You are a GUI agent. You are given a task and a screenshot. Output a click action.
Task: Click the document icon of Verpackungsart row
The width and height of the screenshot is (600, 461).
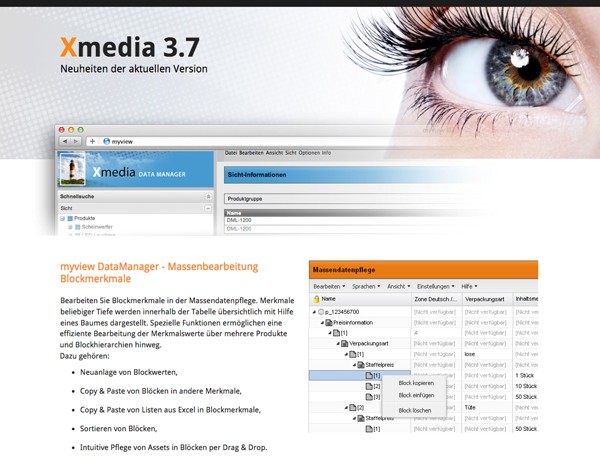(x=345, y=344)
